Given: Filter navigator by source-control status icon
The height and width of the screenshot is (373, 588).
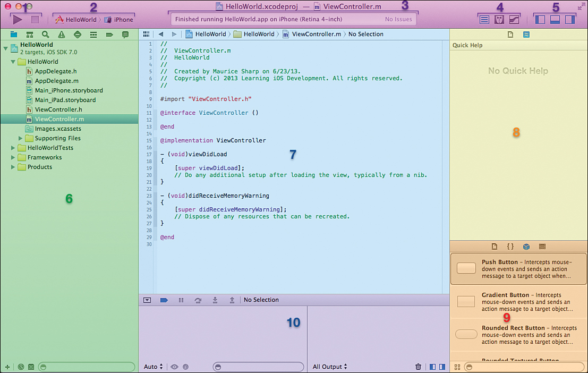Looking at the screenshot, I should tap(31, 367).
